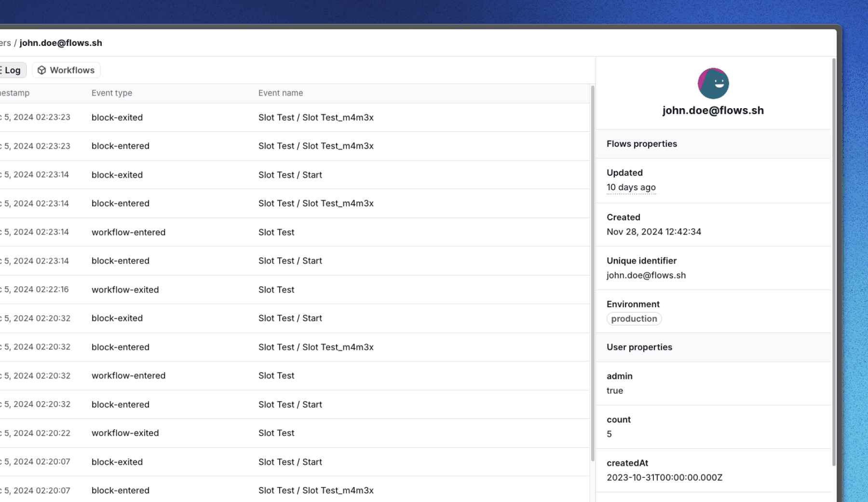Click the Event type column header
Image resolution: width=868 pixels, height=502 pixels.
click(x=112, y=93)
